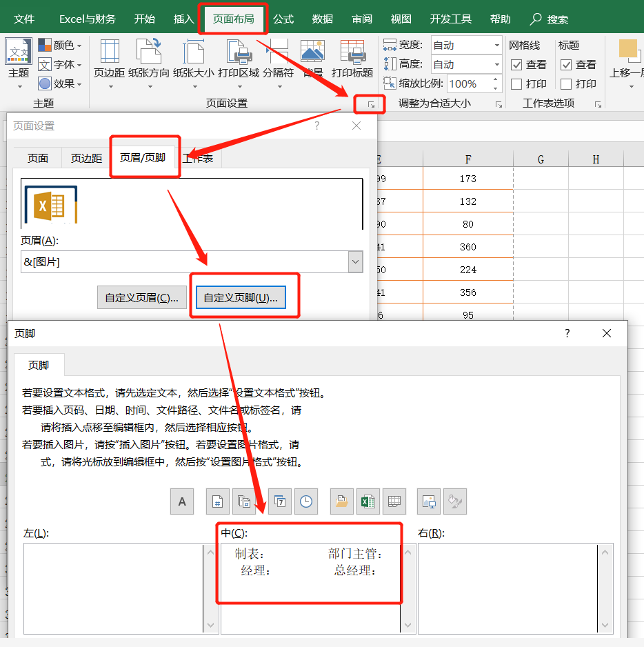This screenshot has height=647, width=644.
Task: Open theme Colors (颜色) dropdown
Action: pyautogui.click(x=60, y=45)
